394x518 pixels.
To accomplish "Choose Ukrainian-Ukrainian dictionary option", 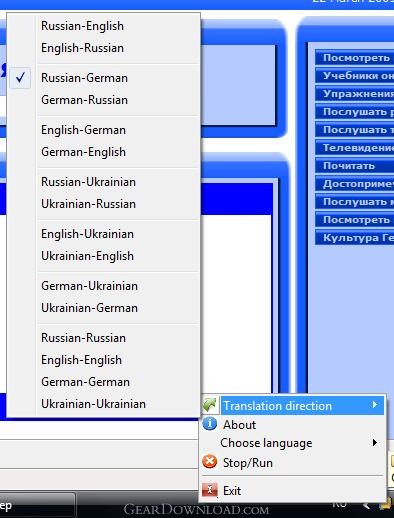I will click(x=103, y=404).
